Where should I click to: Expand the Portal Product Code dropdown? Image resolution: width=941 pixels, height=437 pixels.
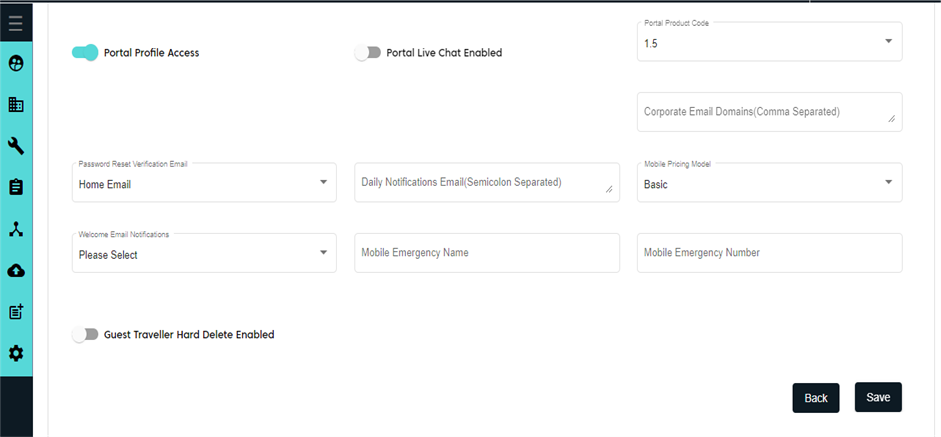[769, 43]
